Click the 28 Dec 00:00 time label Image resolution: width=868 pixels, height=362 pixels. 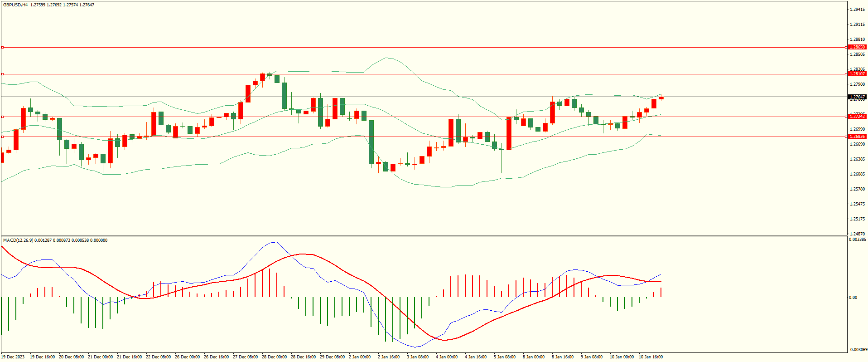pos(275,357)
